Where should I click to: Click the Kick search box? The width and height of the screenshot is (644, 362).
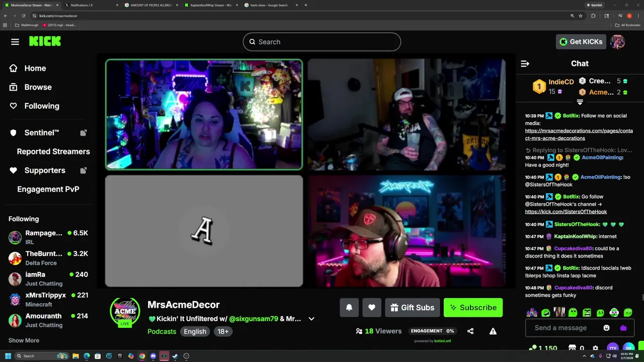[x=322, y=42]
